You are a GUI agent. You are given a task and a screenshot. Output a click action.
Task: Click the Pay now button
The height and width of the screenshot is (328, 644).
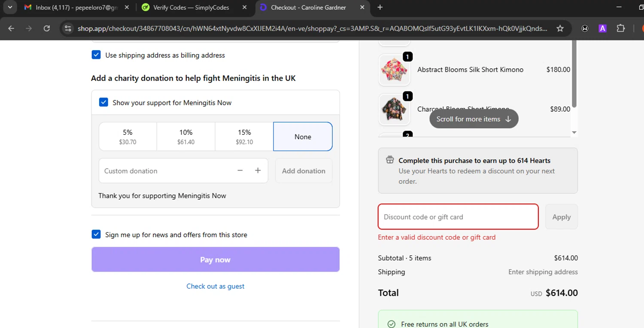tap(216, 259)
